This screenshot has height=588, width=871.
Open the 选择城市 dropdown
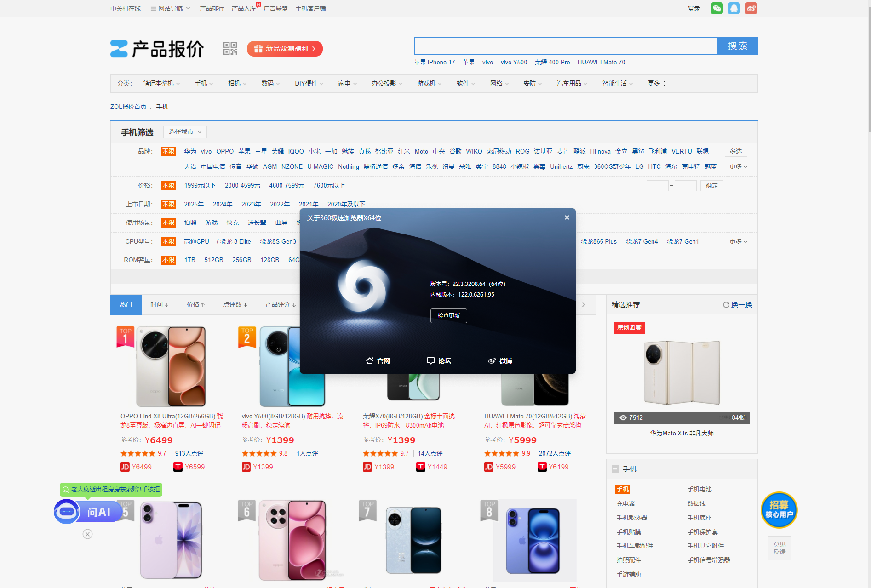click(x=185, y=132)
